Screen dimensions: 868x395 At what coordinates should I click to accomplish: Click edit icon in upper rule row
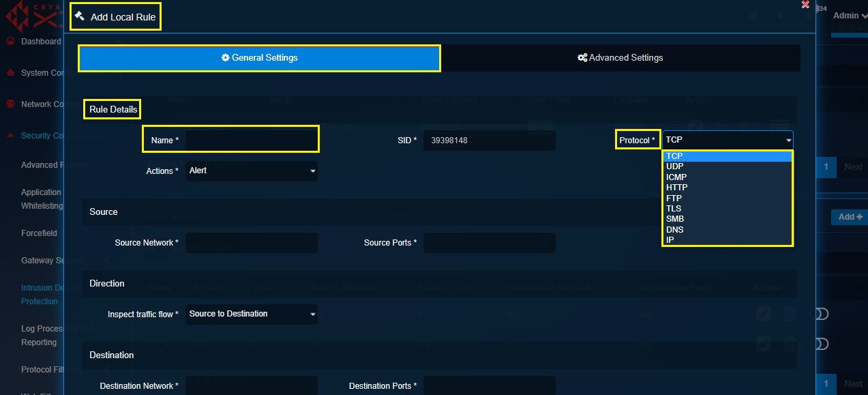coord(764,314)
